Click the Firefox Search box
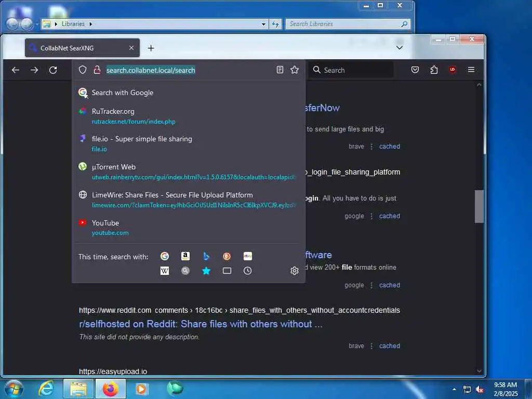 pyautogui.click(x=351, y=70)
